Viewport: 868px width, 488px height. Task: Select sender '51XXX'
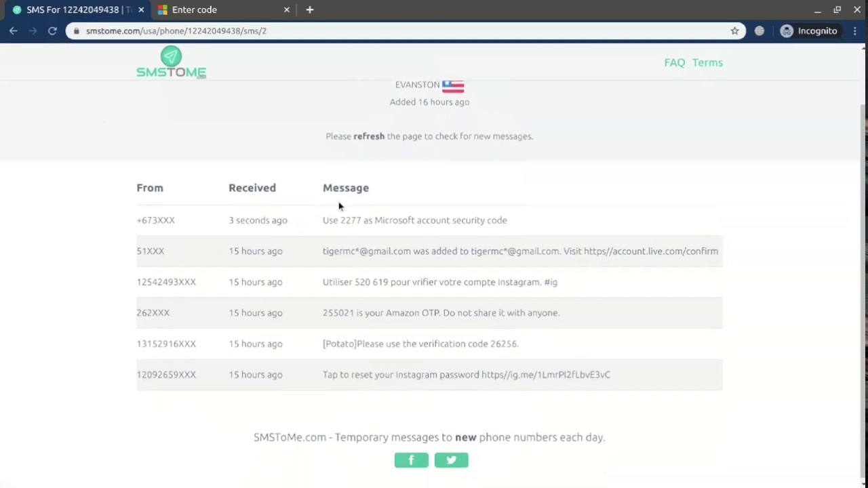(x=150, y=251)
